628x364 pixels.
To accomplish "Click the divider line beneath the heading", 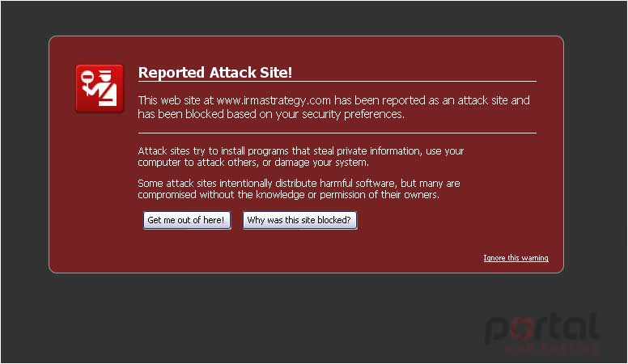I will 337,81.
